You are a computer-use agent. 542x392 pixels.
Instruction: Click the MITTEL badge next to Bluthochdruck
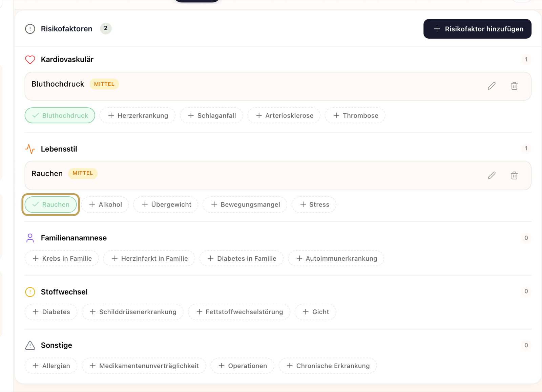(x=104, y=84)
